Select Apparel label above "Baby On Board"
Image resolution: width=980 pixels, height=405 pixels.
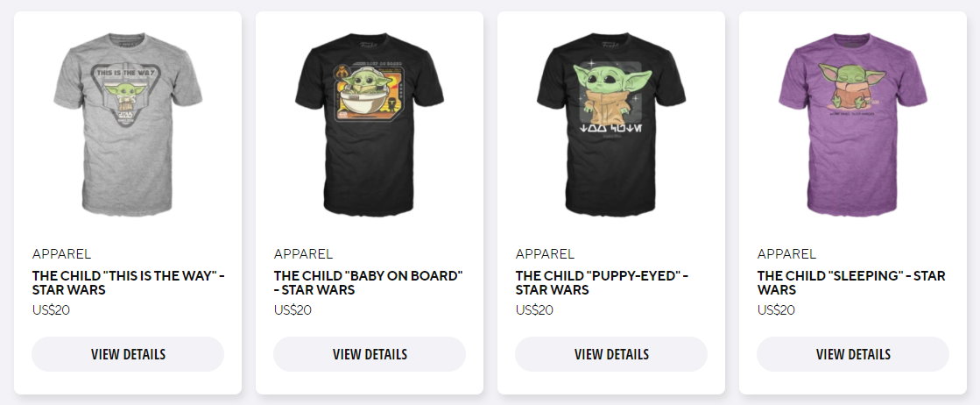coord(304,254)
